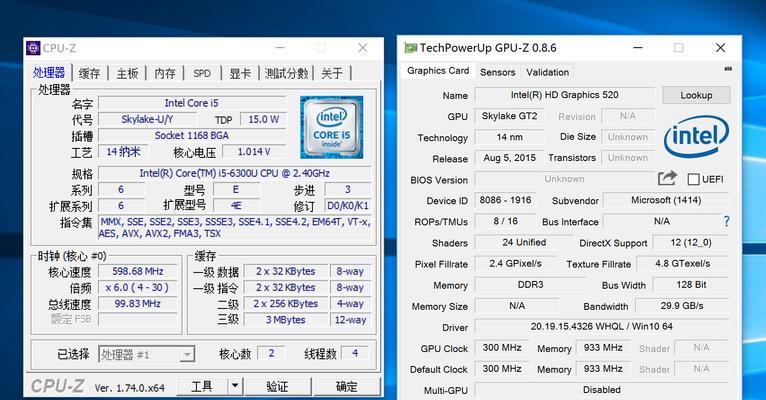
Task: Click the 核心速度 value 598.68 MHz
Action: 138,272
